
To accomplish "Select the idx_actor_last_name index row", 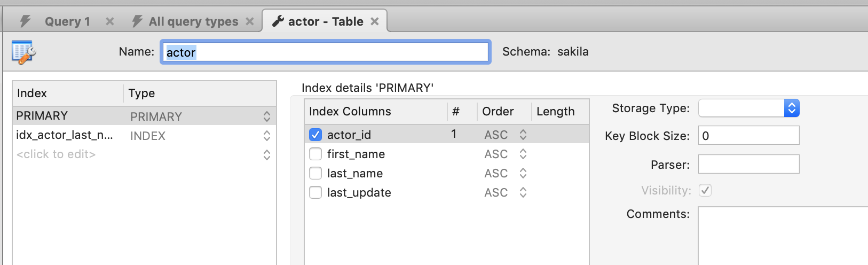I will coord(65,135).
